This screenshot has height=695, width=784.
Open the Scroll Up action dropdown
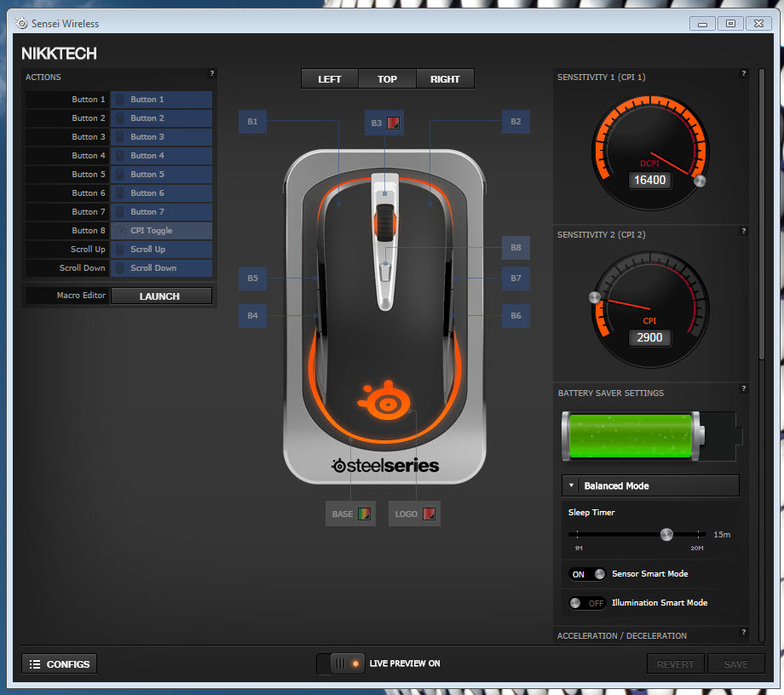point(162,250)
